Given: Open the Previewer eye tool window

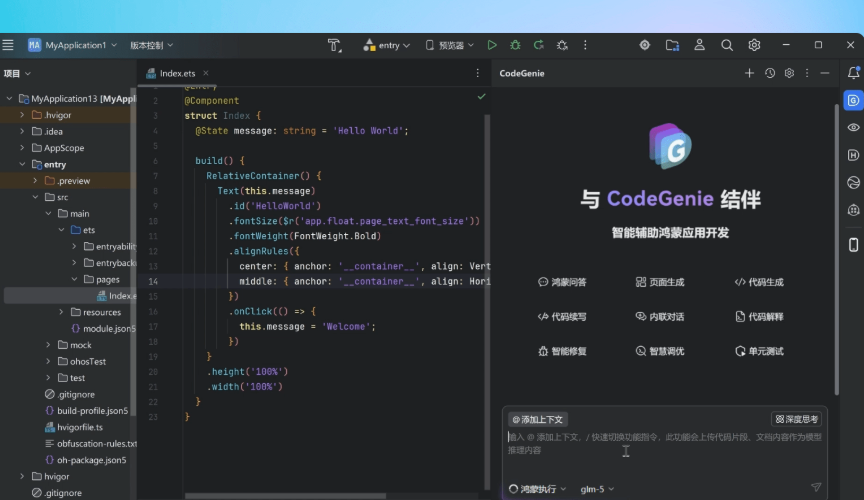Looking at the screenshot, I should (853, 127).
